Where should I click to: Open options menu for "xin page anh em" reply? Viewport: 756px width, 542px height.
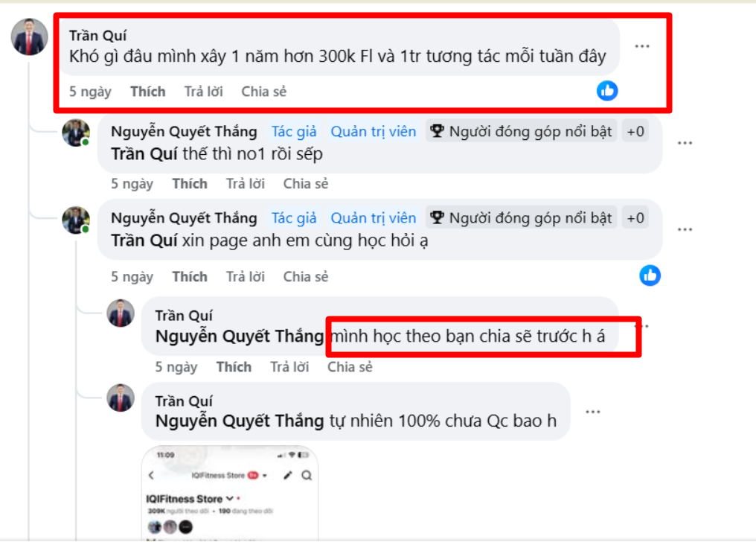point(685,229)
